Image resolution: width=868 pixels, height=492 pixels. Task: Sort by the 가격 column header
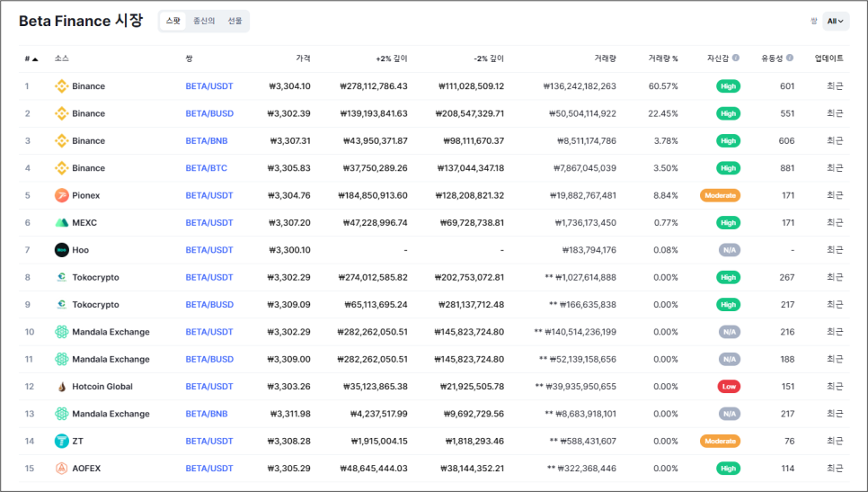303,58
